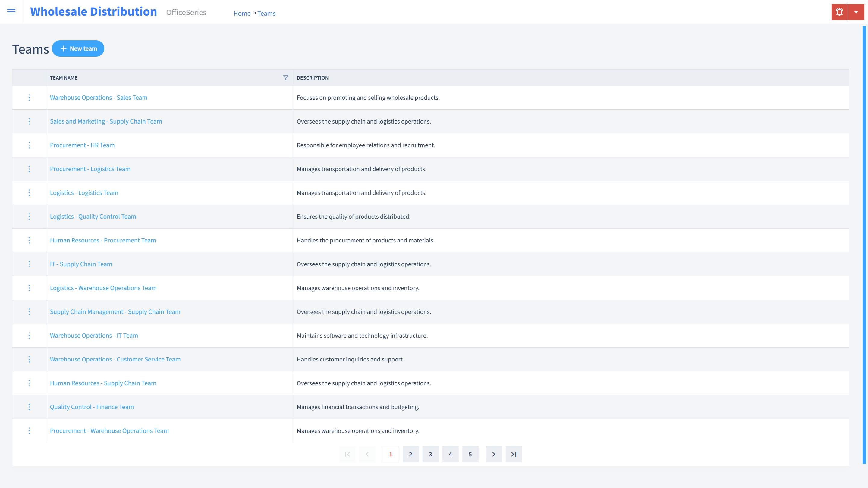
Task: Click the three-dot menu for IT - Supply Chain Team
Action: 29,264
